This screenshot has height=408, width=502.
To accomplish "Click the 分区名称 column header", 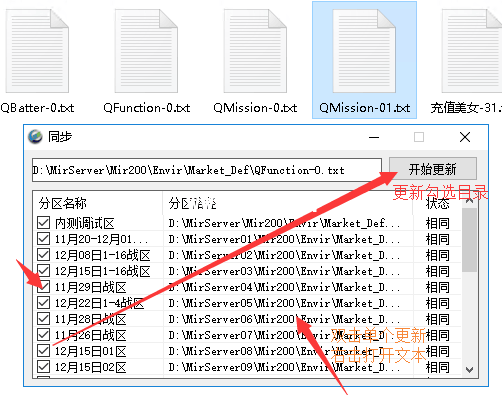I will coord(98,203).
